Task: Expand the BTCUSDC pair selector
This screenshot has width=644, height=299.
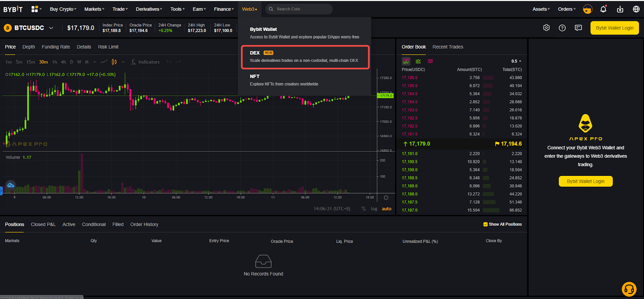Action: click(x=51, y=28)
